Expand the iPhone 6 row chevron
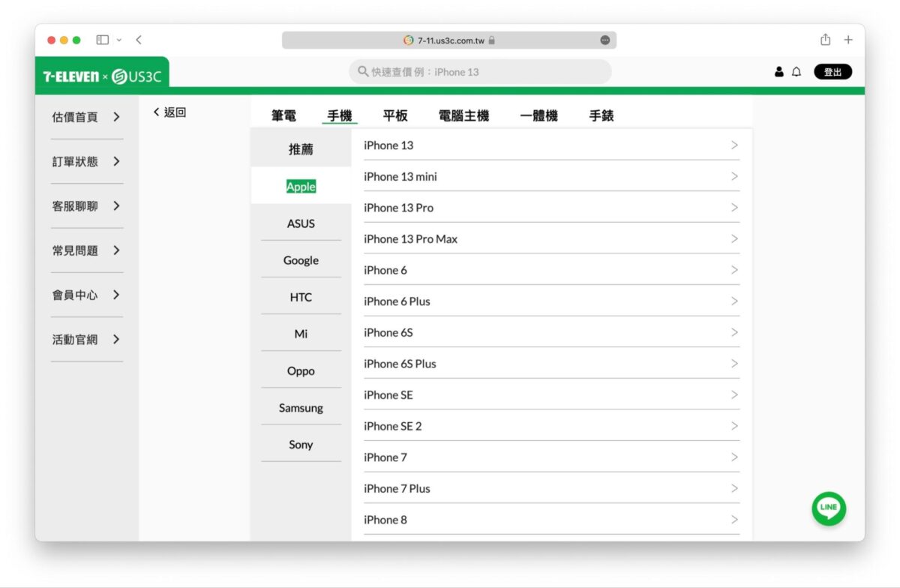 point(734,270)
